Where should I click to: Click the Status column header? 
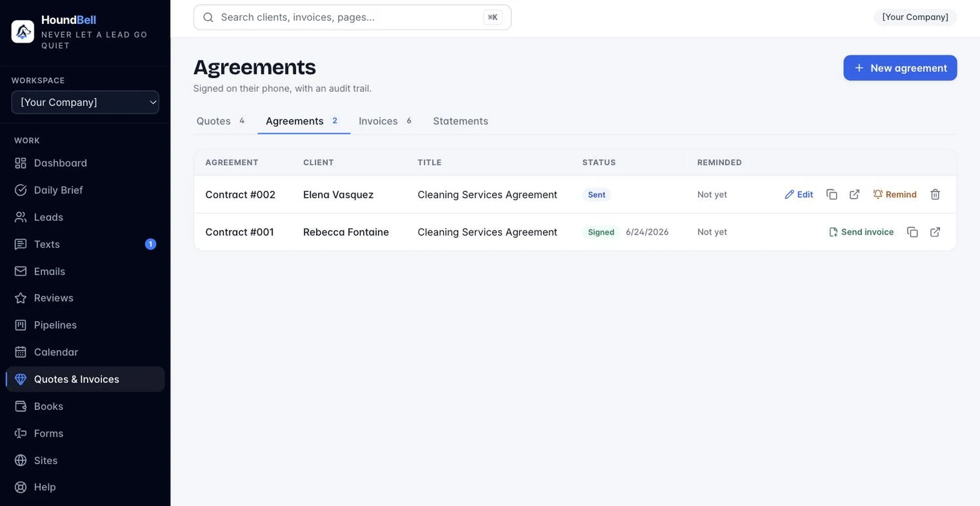pyautogui.click(x=599, y=163)
